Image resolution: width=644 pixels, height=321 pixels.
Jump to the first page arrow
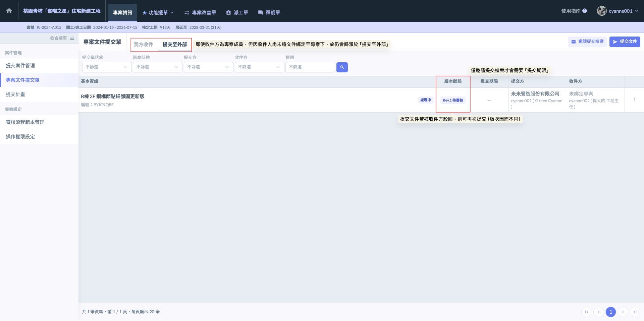point(587,312)
